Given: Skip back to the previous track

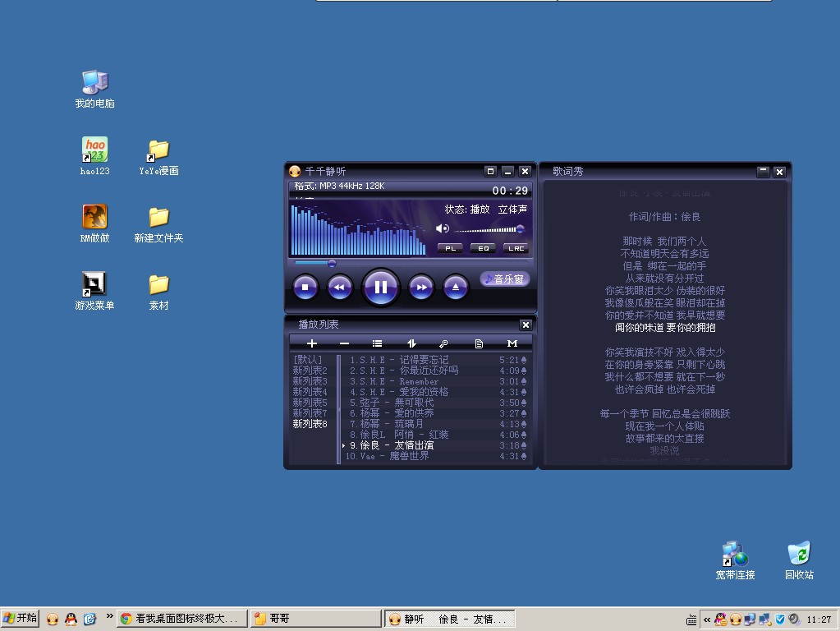Looking at the screenshot, I should pyautogui.click(x=340, y=288).
